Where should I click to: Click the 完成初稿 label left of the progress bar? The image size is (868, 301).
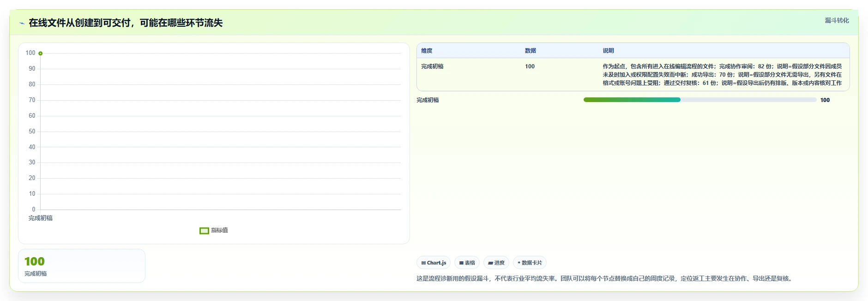[x=428, y=100]
